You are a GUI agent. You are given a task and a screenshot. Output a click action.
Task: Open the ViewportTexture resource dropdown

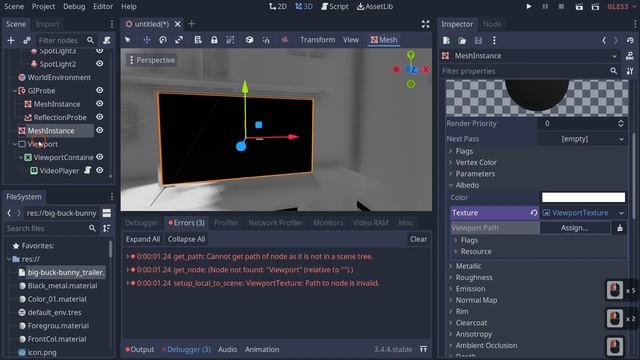click(621, 213)
